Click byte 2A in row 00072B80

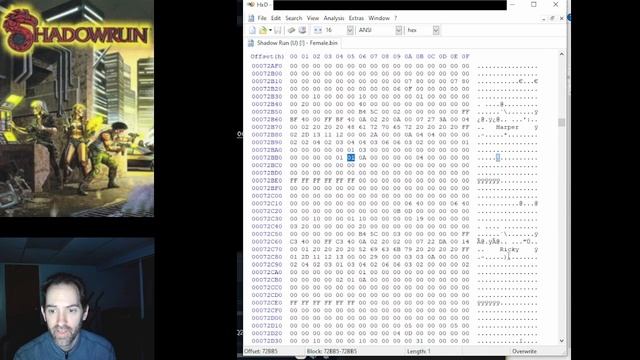pos(373,135)
